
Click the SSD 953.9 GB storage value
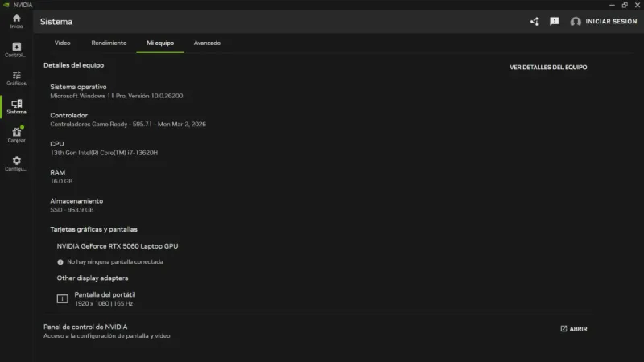pos(72,210)
